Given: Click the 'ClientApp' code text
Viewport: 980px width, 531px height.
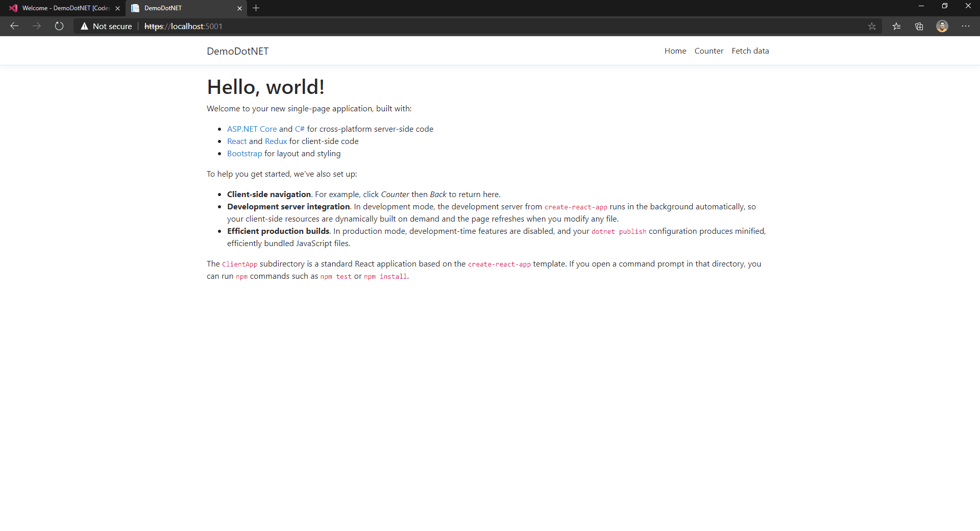Looking at the screenshot, I should [240, 264].
